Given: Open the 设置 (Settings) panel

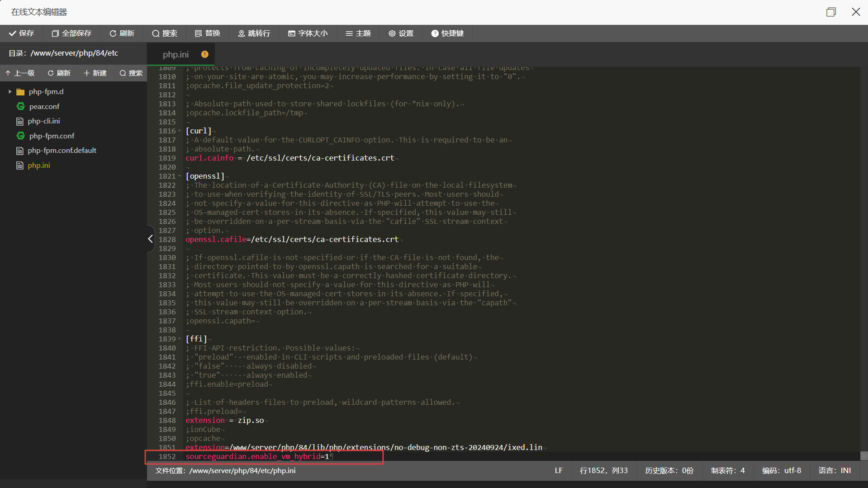Looking at the screenshot, I should (x=401, y=33).
